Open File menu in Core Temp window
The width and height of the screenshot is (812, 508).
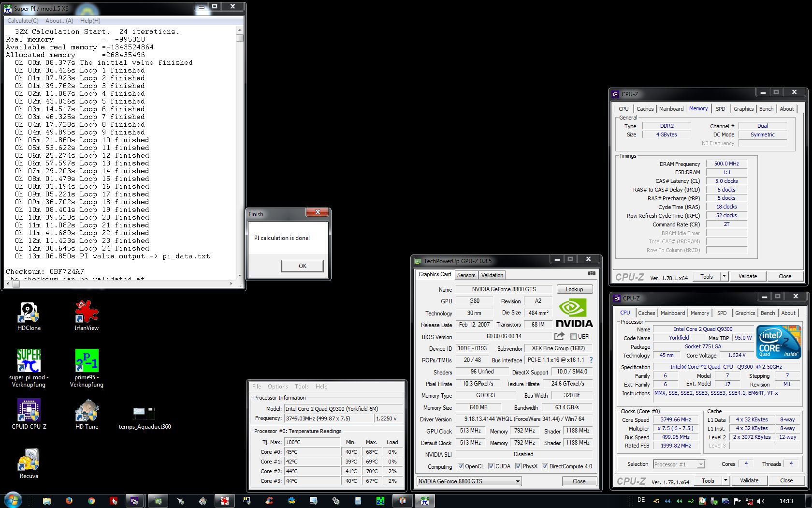(x=256, y=387)
